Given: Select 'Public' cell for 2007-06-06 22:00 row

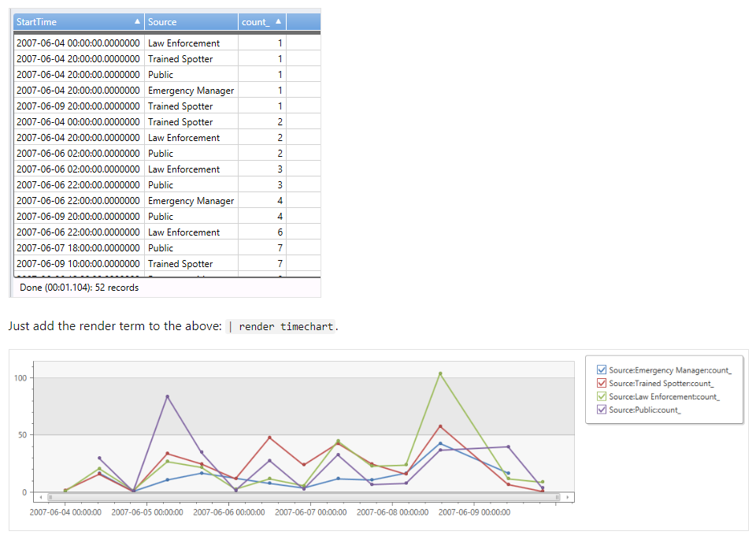Looking at the screenshot, I should pyautogui.click(x=191, y=184).
